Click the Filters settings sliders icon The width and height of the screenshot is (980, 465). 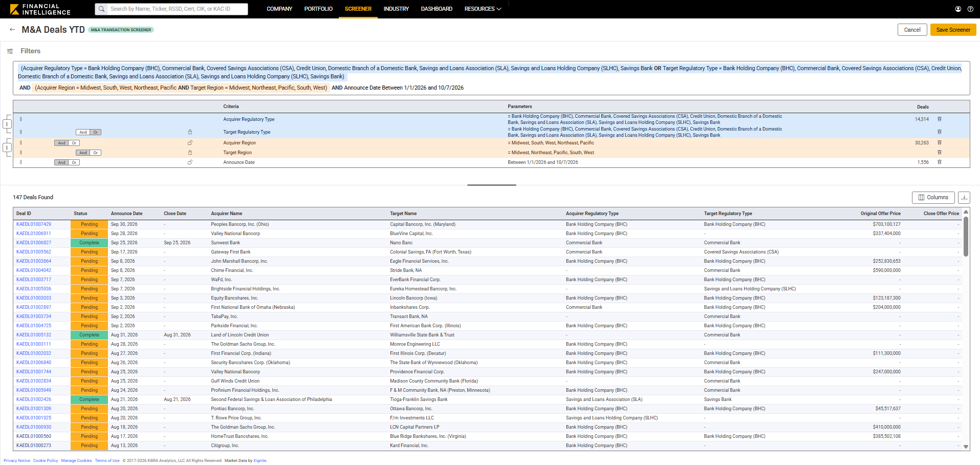(x=10, y=51)
